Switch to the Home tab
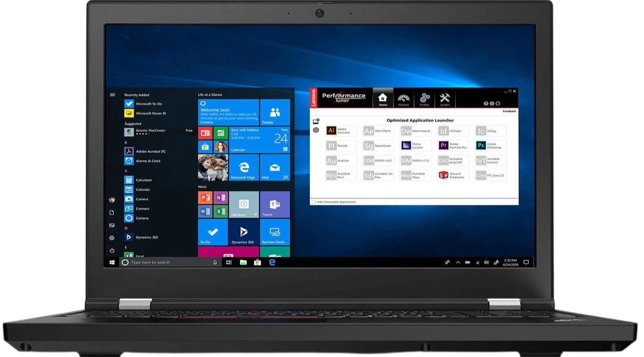The image size is (644, 357). point(383,98)
